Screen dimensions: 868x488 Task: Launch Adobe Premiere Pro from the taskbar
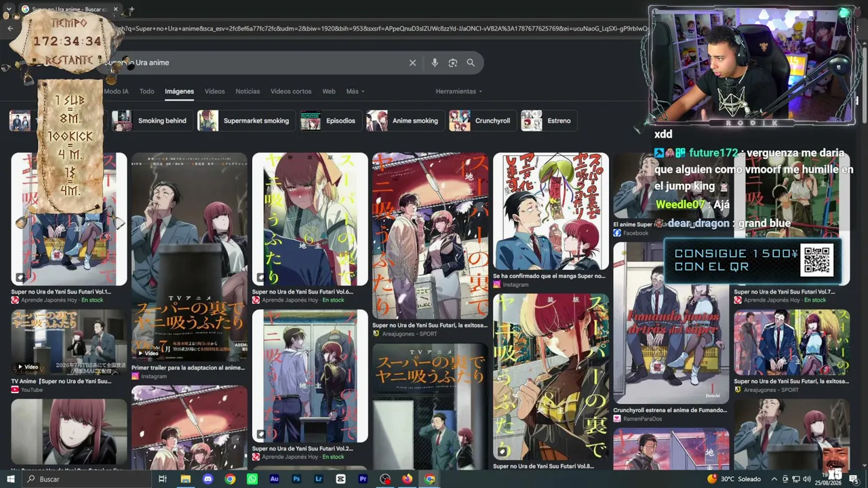[x=363, y=479]
